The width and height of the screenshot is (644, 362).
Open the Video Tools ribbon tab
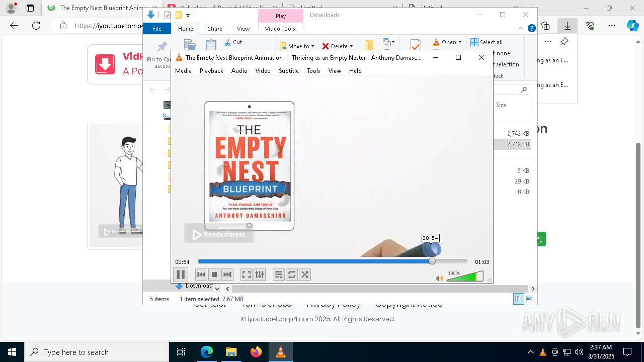coord(280,29)
